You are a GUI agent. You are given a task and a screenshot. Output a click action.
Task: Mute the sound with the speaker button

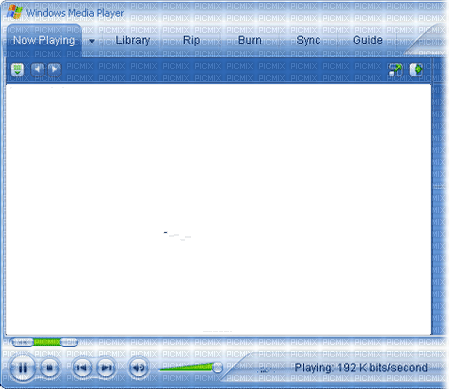pyautogui.click(x=138, y=368)
